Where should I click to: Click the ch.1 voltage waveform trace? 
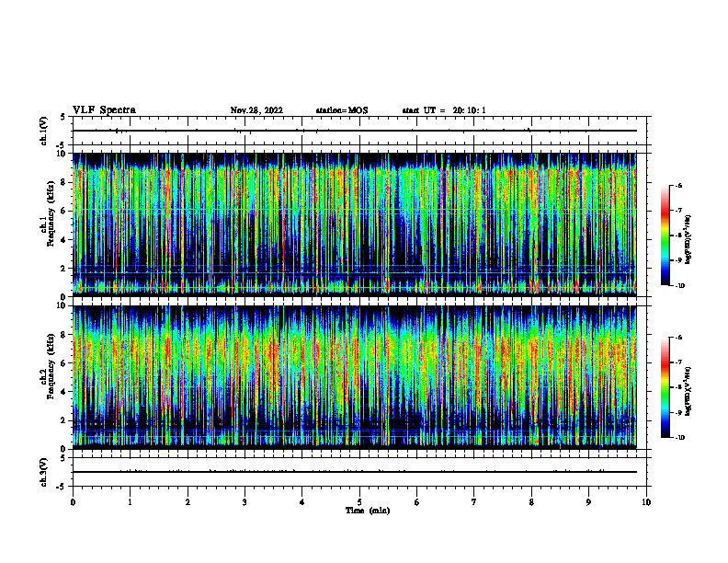pos(354,131)
